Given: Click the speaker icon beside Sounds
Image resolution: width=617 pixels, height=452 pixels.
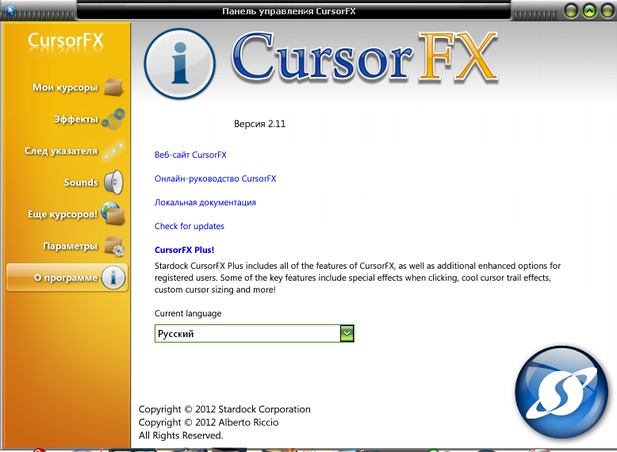Looking at the screenshot, I should click(114, 182).
